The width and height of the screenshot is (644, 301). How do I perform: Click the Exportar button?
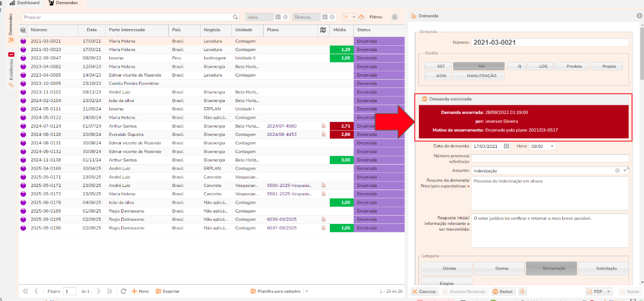tap(168, 291)
